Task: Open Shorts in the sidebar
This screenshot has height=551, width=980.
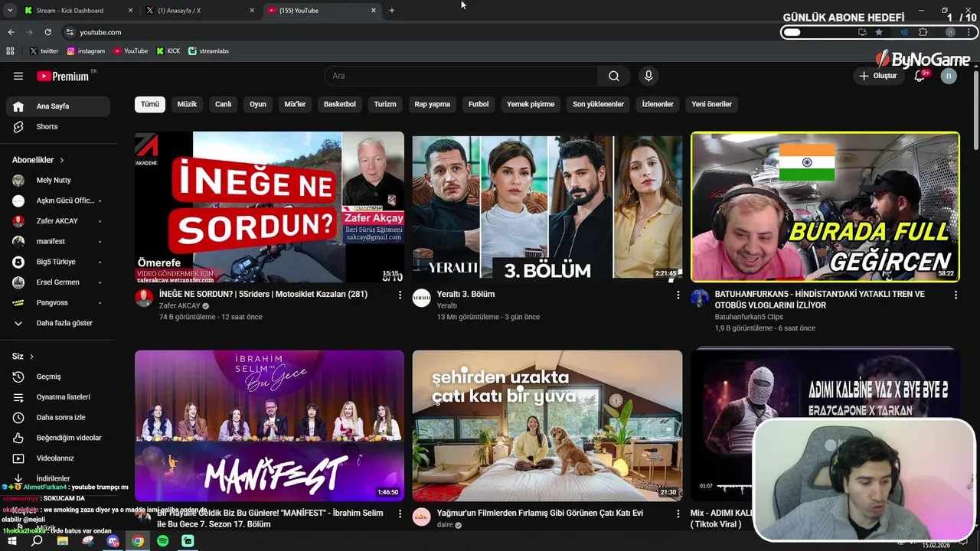Action: [58, 126]
